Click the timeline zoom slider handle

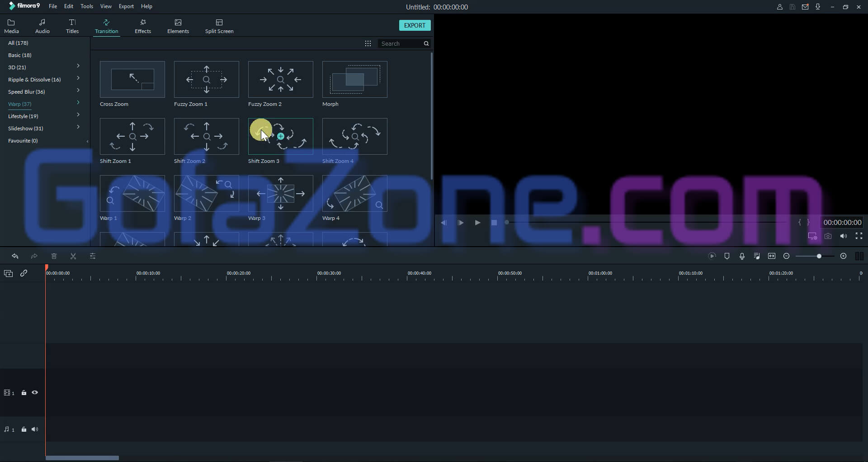click(x=819, y=256)
